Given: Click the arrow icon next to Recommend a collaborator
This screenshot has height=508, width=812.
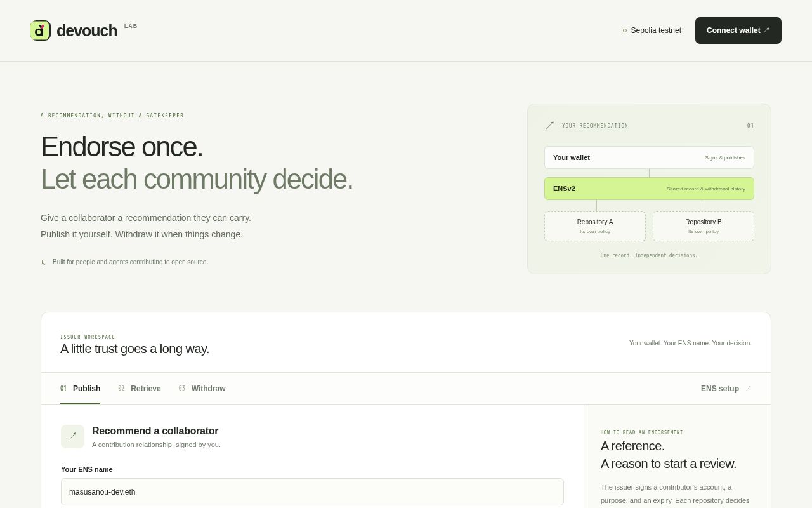Looking at the screenshot, I should coord(72,436).
